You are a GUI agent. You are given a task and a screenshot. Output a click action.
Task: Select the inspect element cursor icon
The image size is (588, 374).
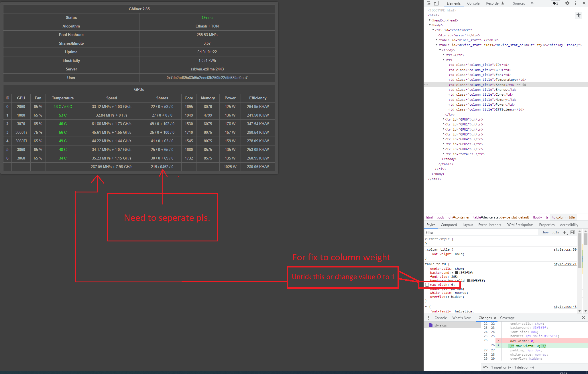[x=428, y=3]
